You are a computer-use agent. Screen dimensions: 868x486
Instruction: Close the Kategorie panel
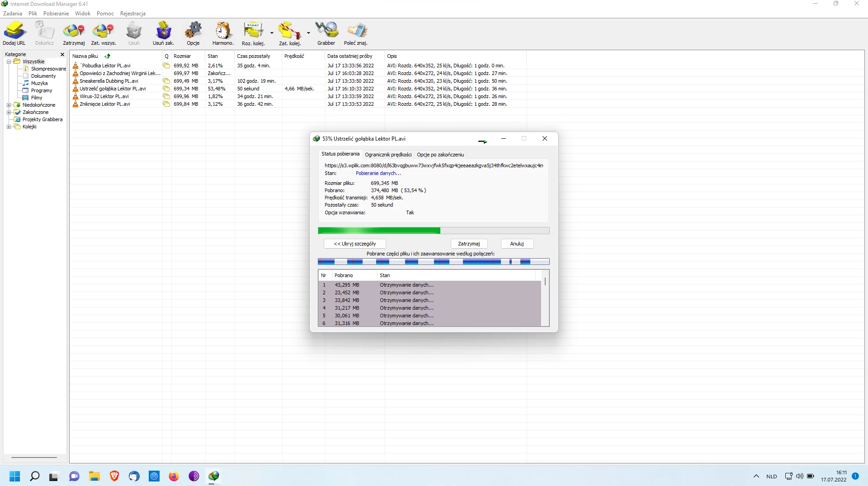tap(62, 54)
